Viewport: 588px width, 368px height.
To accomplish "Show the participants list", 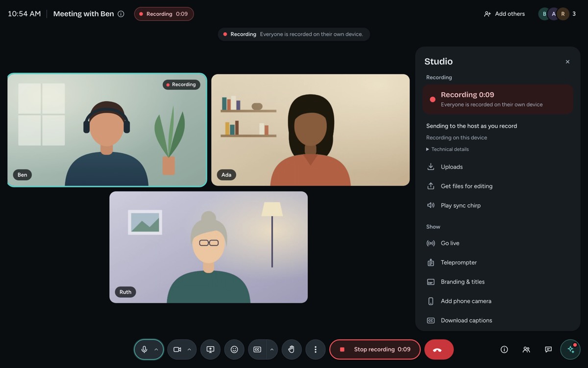I will [526, 349].
